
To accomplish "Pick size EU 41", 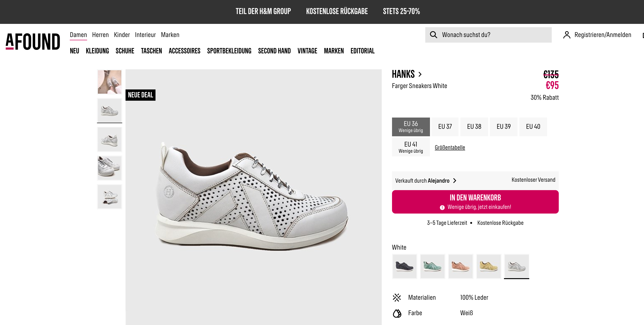I will coord(411,147).
